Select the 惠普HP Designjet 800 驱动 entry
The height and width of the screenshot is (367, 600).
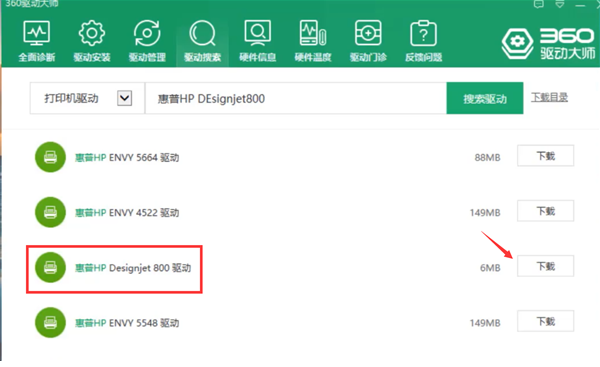point(133,268)
